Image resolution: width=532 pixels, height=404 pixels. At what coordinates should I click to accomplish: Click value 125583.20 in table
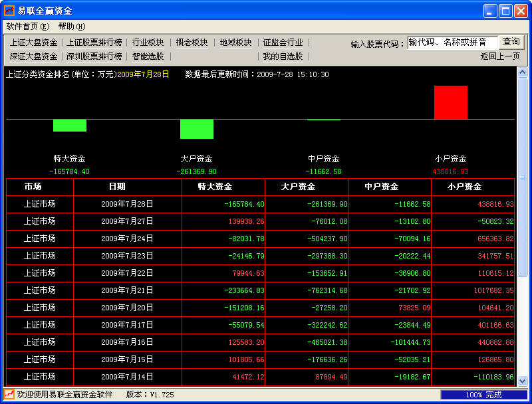pos(246,343)
